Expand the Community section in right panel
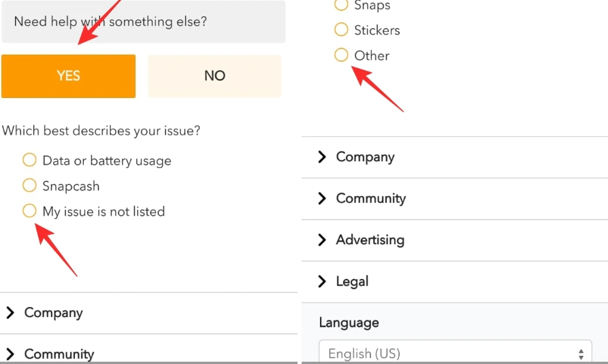The image size is (608, 364). click(455, 199)
